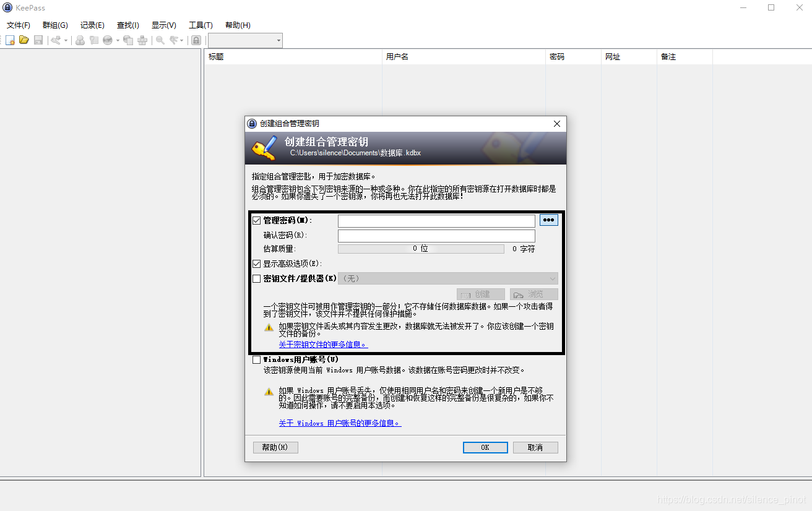Click the 估算质量 quality progress bar
Image resolution: width=812 pixels, height=511 pixels.
click(421, 249)
